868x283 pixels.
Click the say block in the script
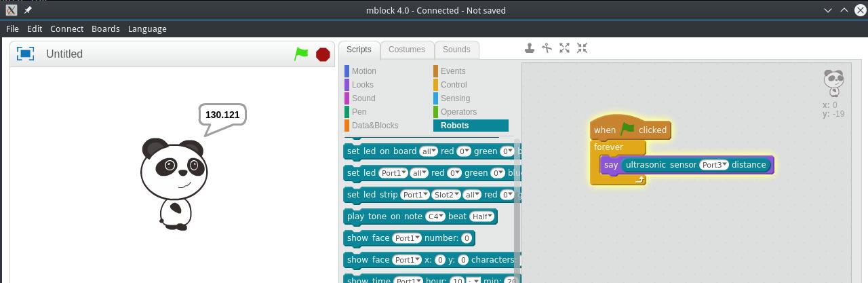[x=610, y=165]
